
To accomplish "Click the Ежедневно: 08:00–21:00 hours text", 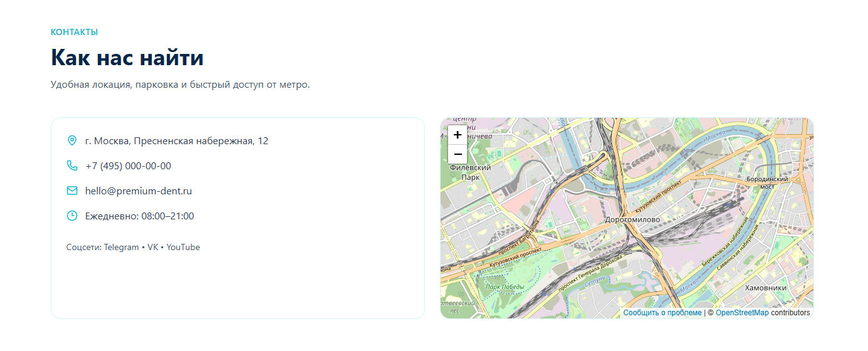I will point(139,216).
